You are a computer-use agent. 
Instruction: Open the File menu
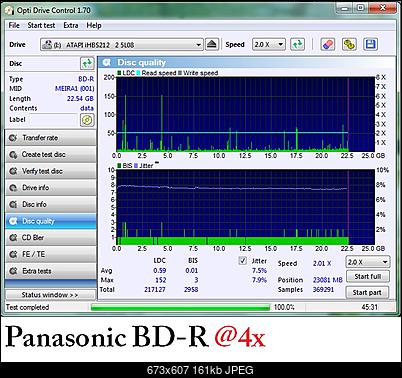coord(14,25)
